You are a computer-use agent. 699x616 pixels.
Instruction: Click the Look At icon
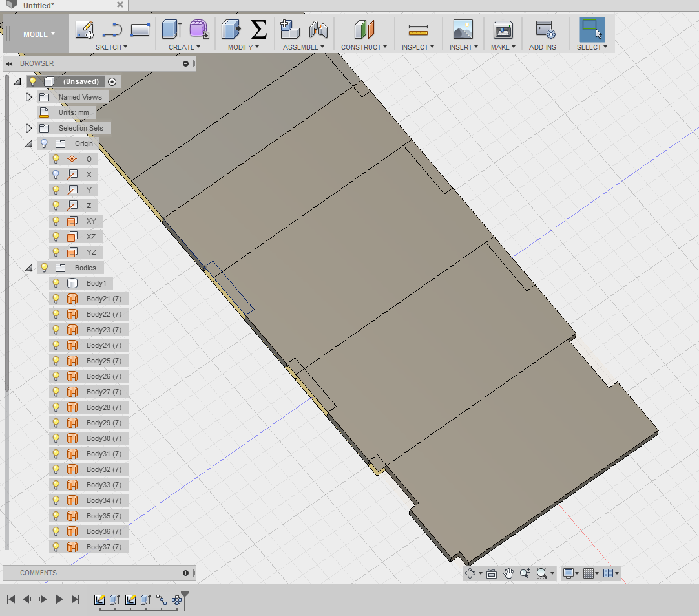tap(491, 573)
